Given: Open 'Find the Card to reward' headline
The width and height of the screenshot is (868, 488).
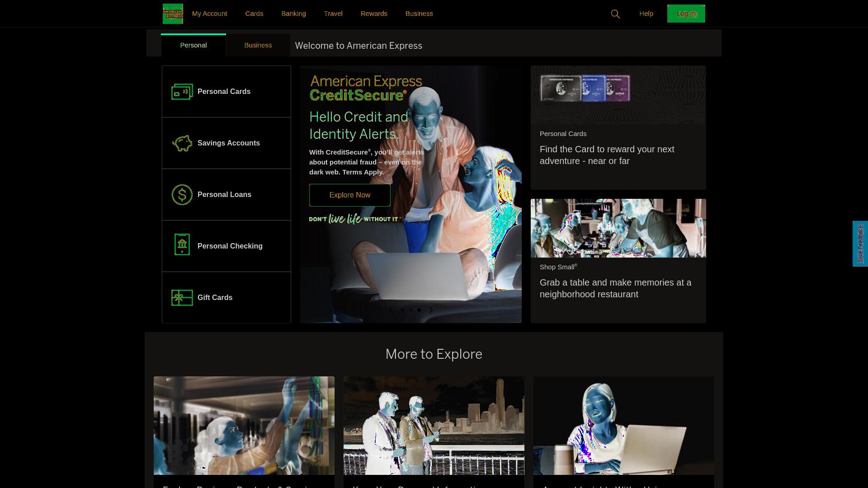Looking at the screenshot, I should pyautogui.click(x=607, y=155).
